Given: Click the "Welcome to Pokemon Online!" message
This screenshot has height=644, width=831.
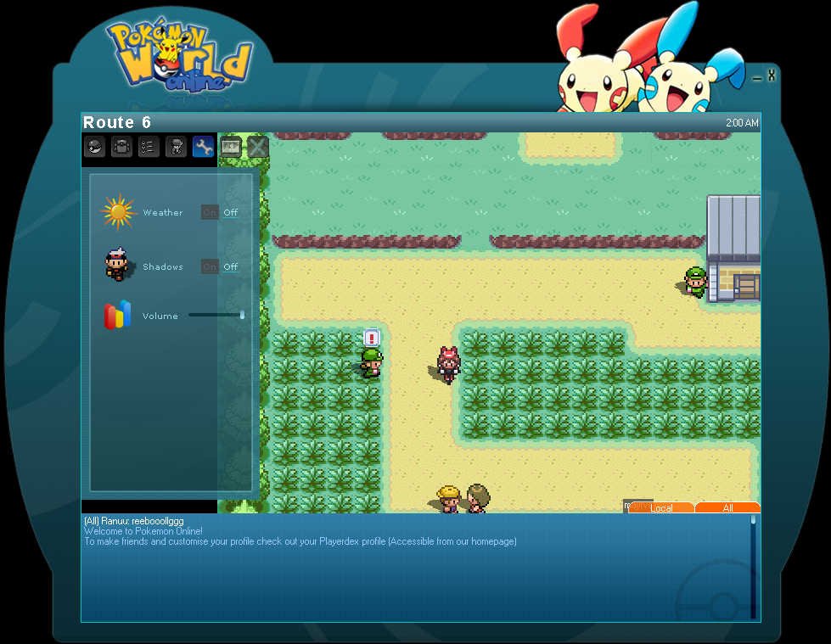Looking at the screenshot, I should (x=143, y=531).
